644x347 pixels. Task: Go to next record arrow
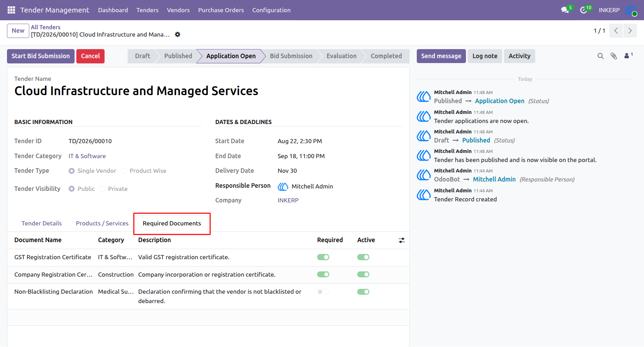pos(630,31)
